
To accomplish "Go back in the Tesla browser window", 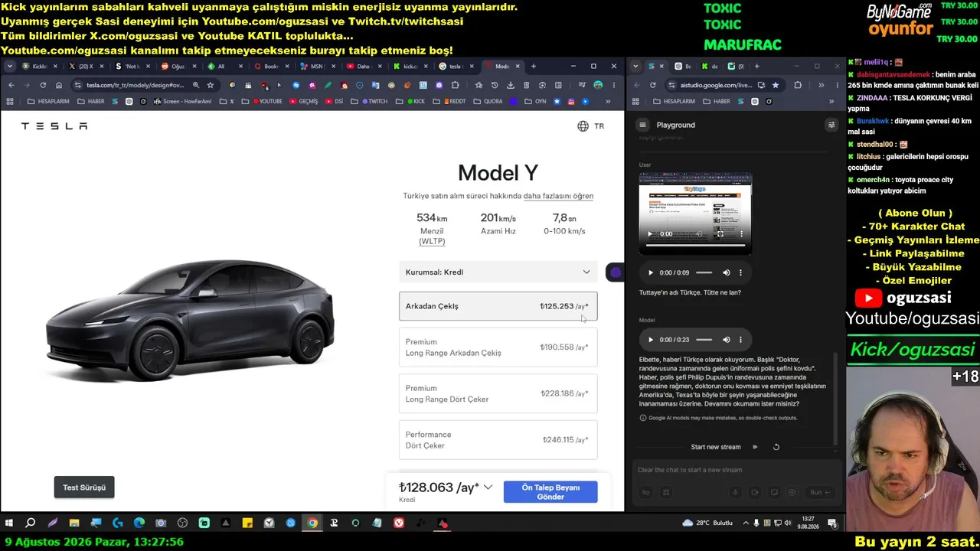I will pos(11,85).
